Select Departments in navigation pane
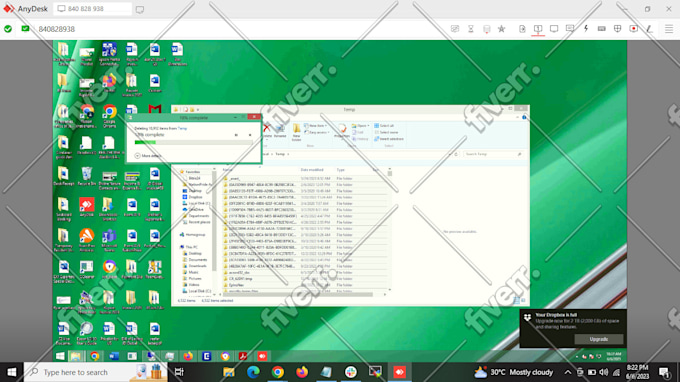Screen dimensions: 680x382 [199, 215]
